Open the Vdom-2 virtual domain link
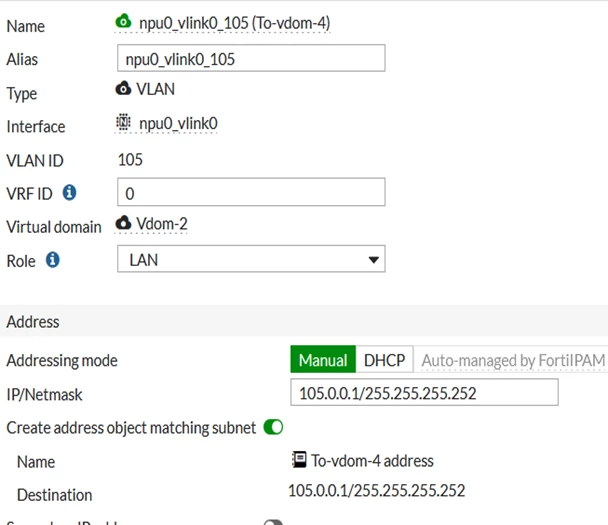This screenshot has height=525, width=608. point(162,224)
